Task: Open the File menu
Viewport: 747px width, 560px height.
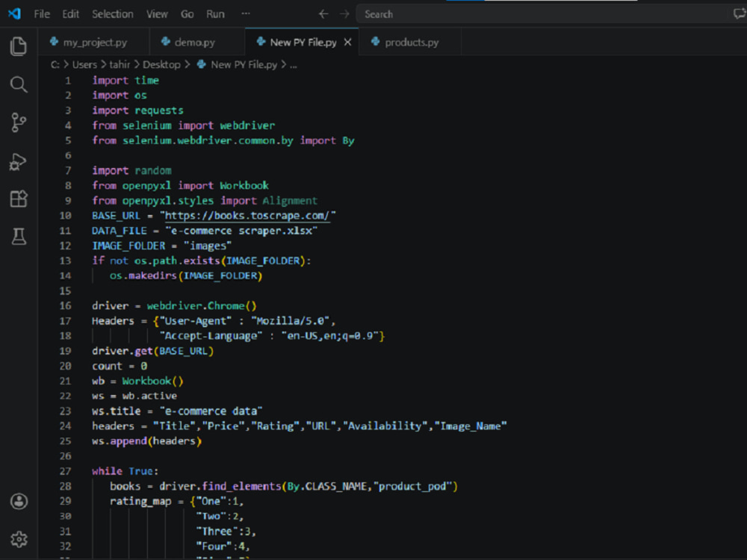Action: coord(42,14)
